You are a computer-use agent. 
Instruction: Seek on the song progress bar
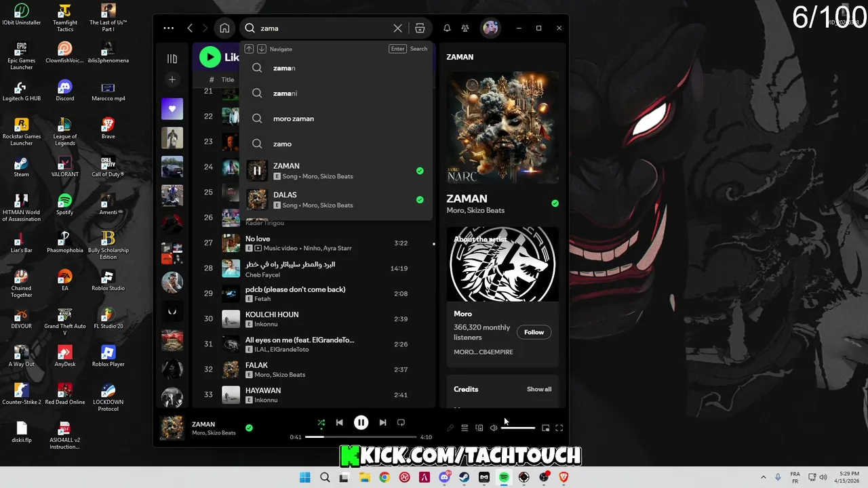click(x=361, y=437)
